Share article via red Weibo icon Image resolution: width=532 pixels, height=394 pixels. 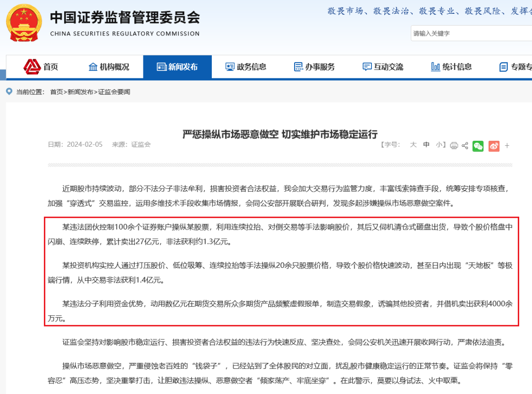(x=494, y=145)
